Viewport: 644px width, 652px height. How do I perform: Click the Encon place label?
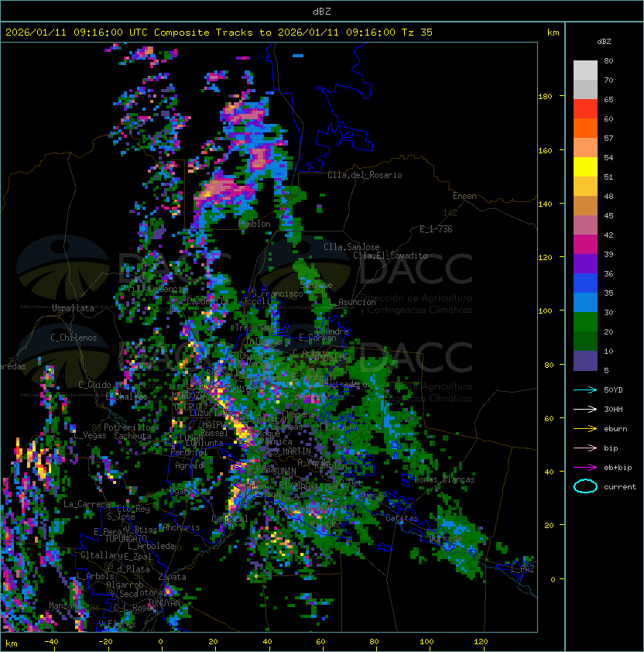tap(464, 196)
